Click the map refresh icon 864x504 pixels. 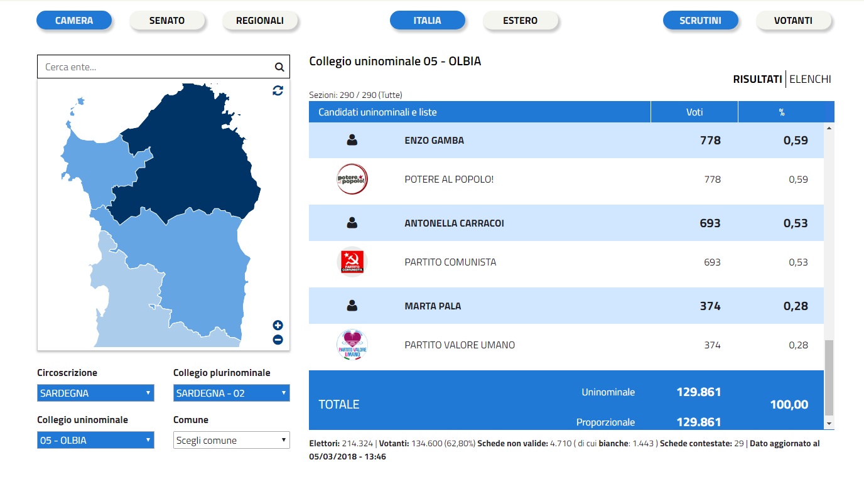point(278,90)
